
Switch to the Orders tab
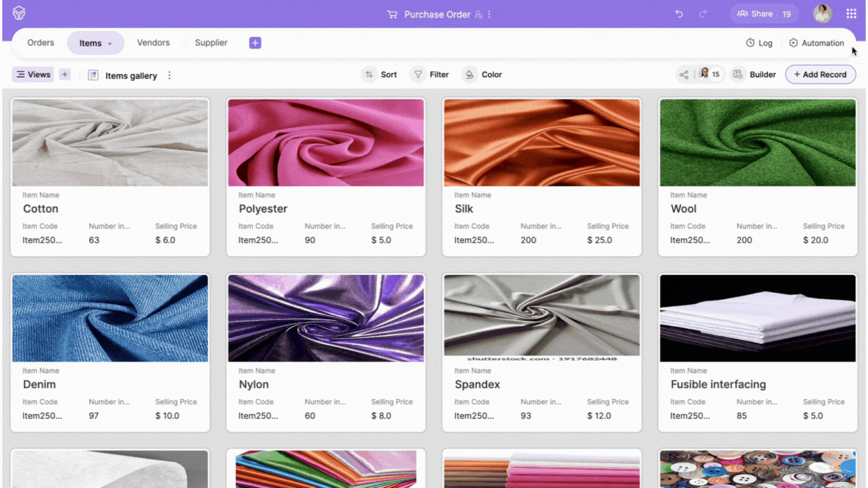(41, 43)
